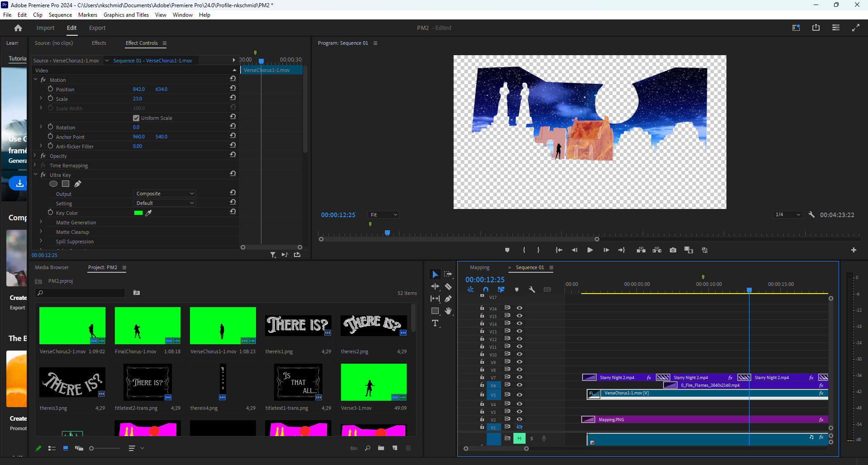Toggle visibility eye for track V7
Screen dimensions: 868x465
point(519,377)
